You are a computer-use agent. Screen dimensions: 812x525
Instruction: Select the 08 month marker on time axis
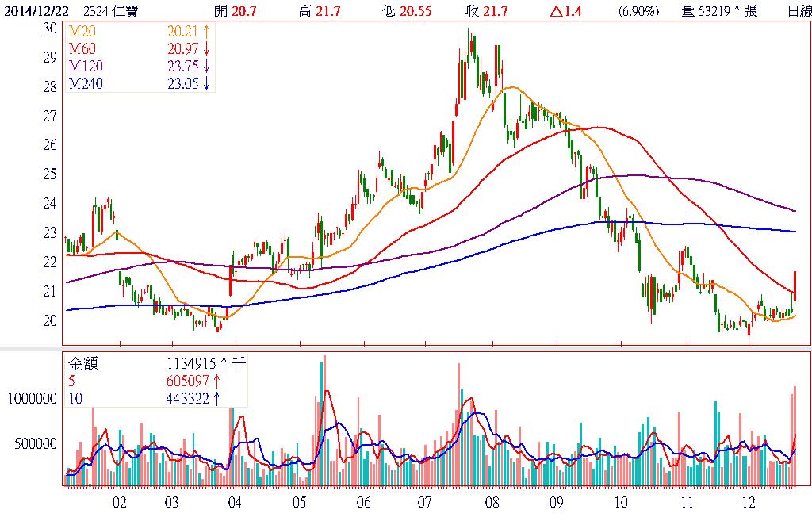coord(492,503)
